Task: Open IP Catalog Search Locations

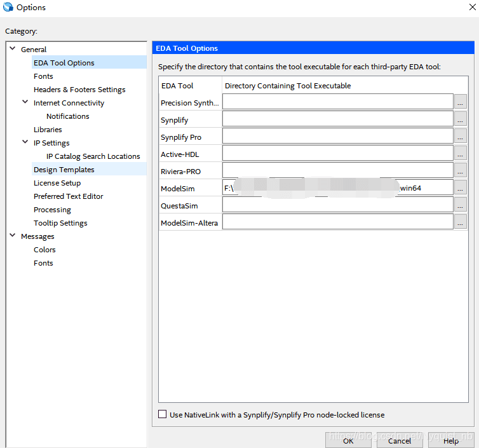Action: pos(93,156)
